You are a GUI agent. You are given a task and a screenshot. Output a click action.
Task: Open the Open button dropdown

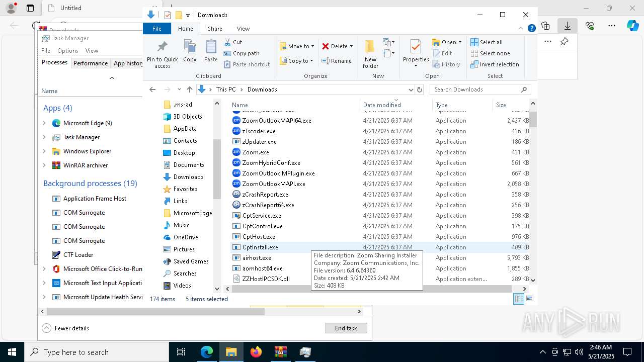click(x=459, y=42)
